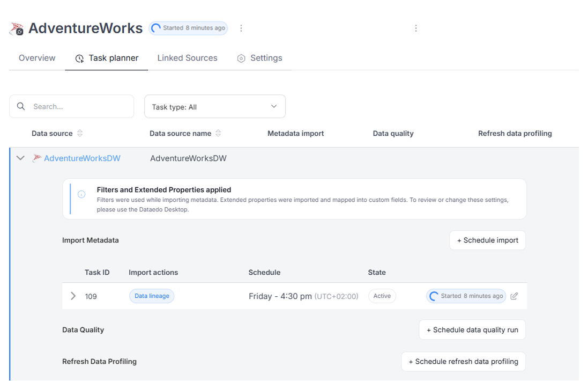This screenshot has width=588, height=381.
Task: Click task ID 109 cell
Action: pyautogui.click(x=91, y=297)
